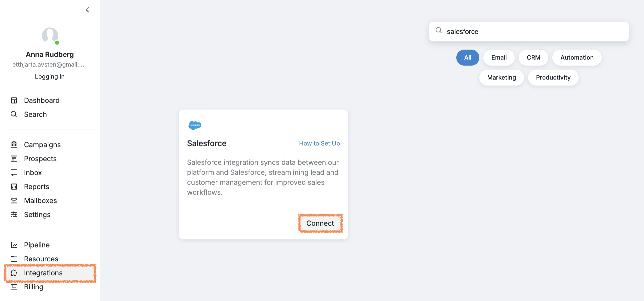Click the Search magnifier icon in sidebar
The height and width of the screenshot is (301, 644).
click(x=14, y=114)
